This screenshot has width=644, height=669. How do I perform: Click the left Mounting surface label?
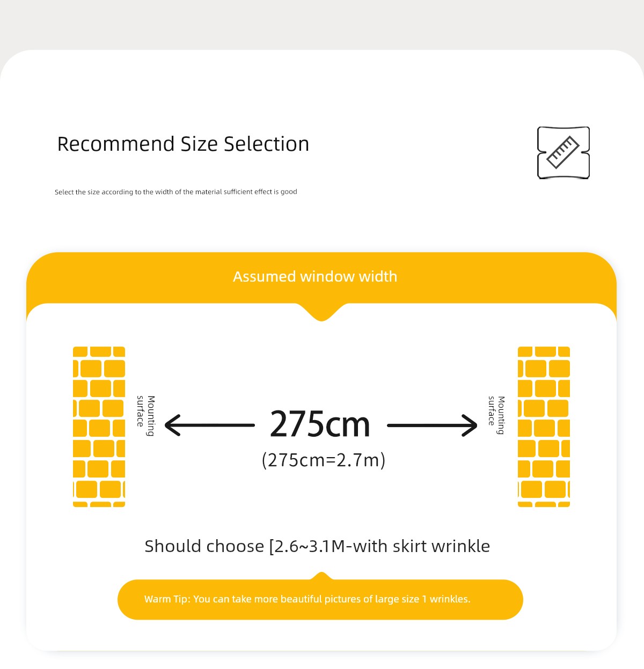click(x=145, y=416)
